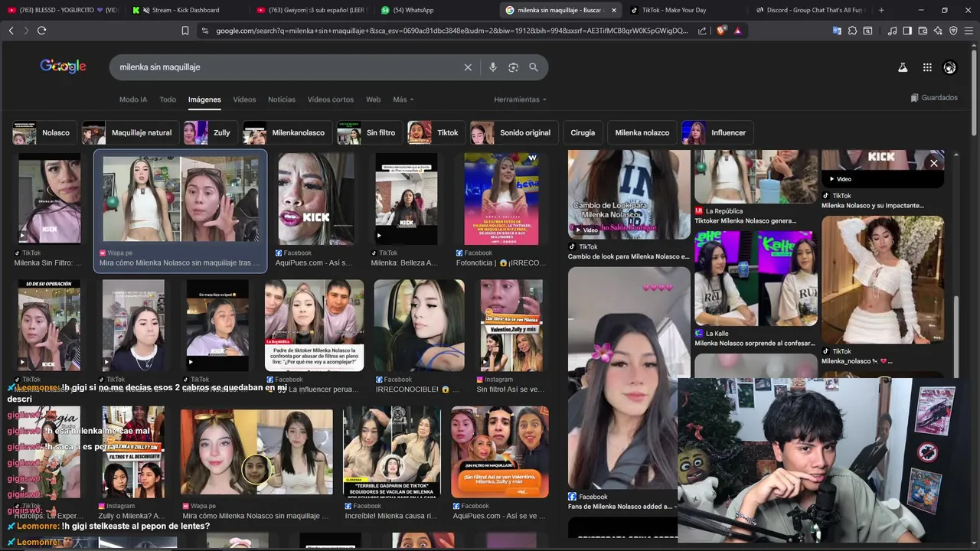The image size is (980, 551).
Task: Open the Google Translate extension icon
Action: (x=837, y=31)
